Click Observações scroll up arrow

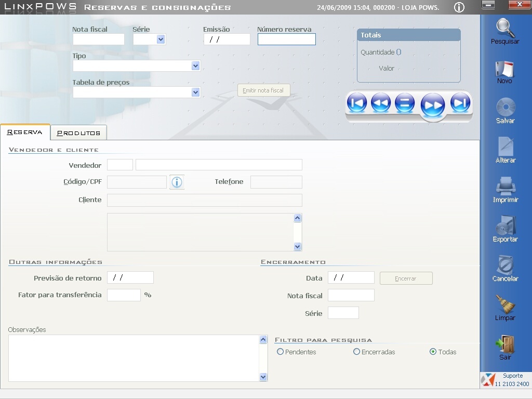263,339
